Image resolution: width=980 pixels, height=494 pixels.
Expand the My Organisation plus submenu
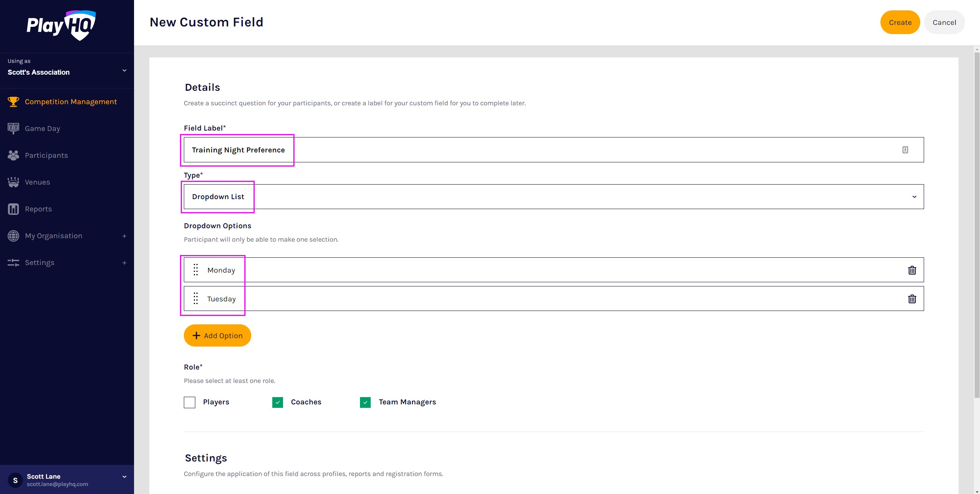(124, 236)
